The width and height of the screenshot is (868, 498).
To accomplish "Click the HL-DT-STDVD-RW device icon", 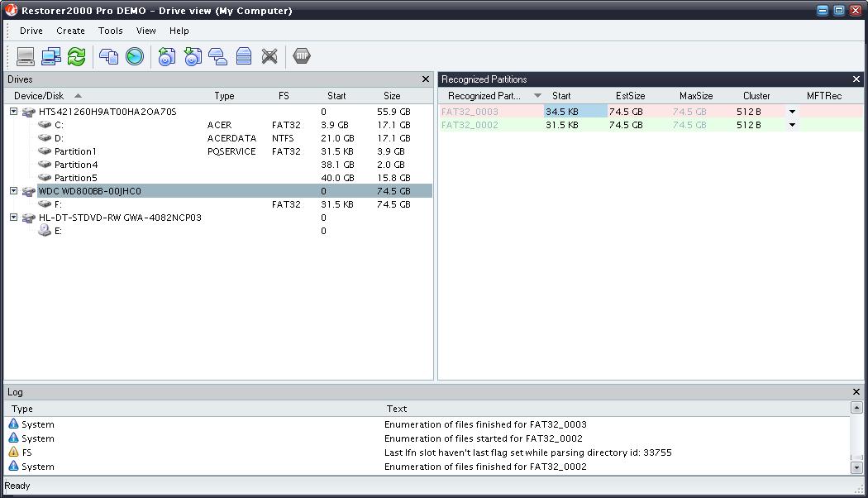I will [x=29, y=218].
